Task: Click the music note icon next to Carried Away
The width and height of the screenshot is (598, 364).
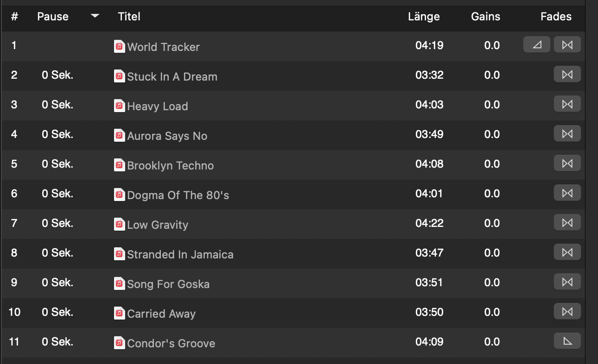Action: point(119,313)
